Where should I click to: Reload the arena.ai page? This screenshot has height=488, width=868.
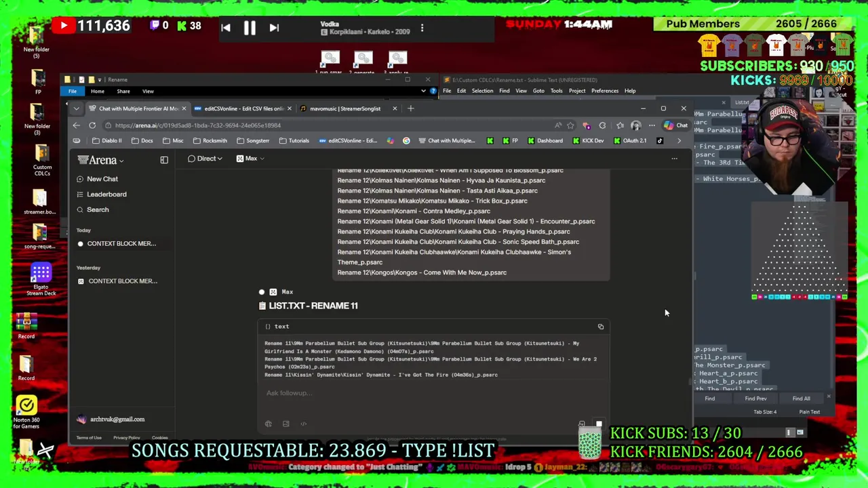[x=92, y=125]
